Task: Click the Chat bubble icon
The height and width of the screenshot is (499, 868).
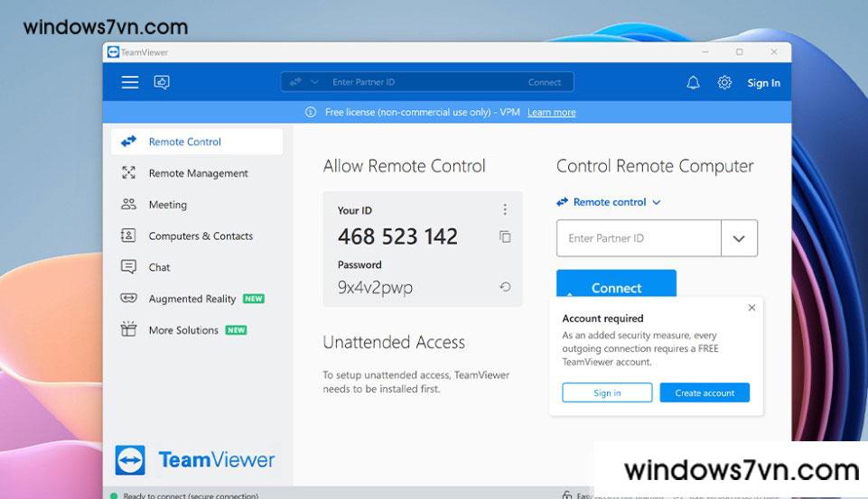Action: [128, 267]
